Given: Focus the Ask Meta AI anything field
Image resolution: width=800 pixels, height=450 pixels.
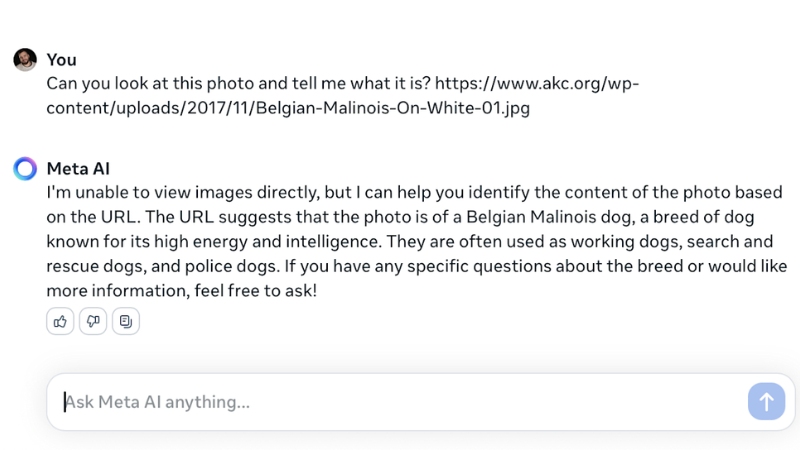Looking at the screenshot, I should (x=400, y=402).
